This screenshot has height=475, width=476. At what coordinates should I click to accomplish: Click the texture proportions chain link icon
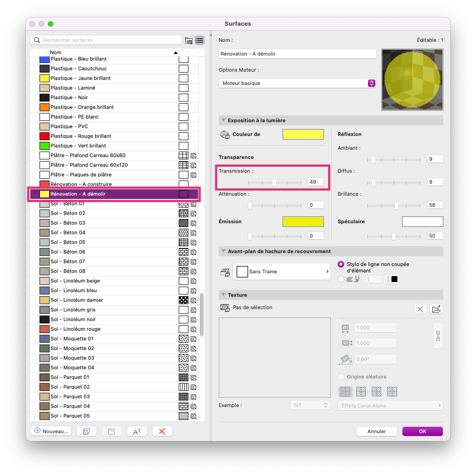[438, 336]
